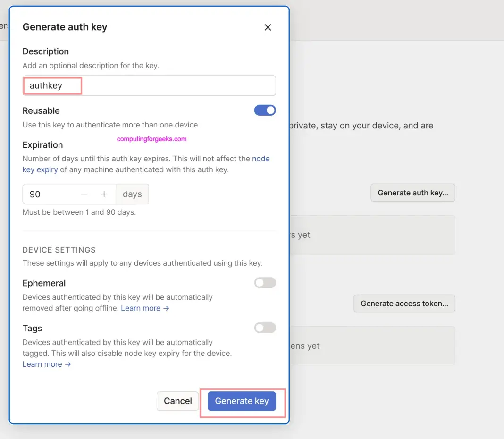Image resolution: width=504 pixels, height=439 pixels.
Task: Click the expiration days number field
Action: click(x=47, y=194)
